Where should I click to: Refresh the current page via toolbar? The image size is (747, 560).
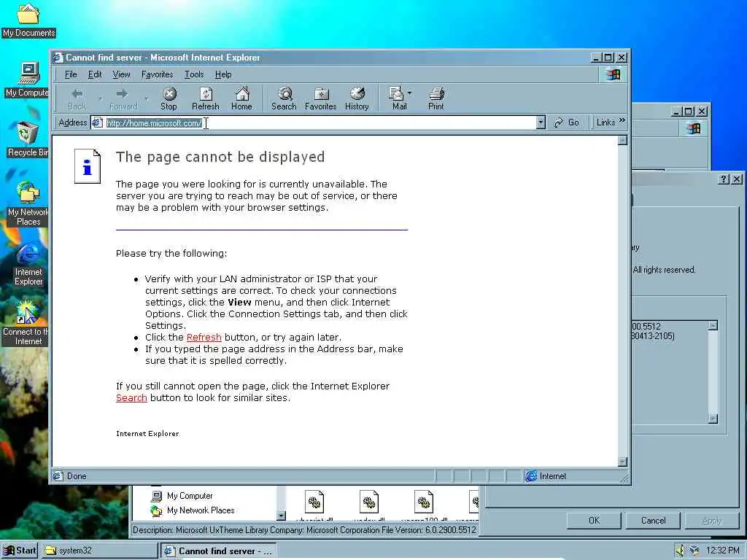pos(206,98)
